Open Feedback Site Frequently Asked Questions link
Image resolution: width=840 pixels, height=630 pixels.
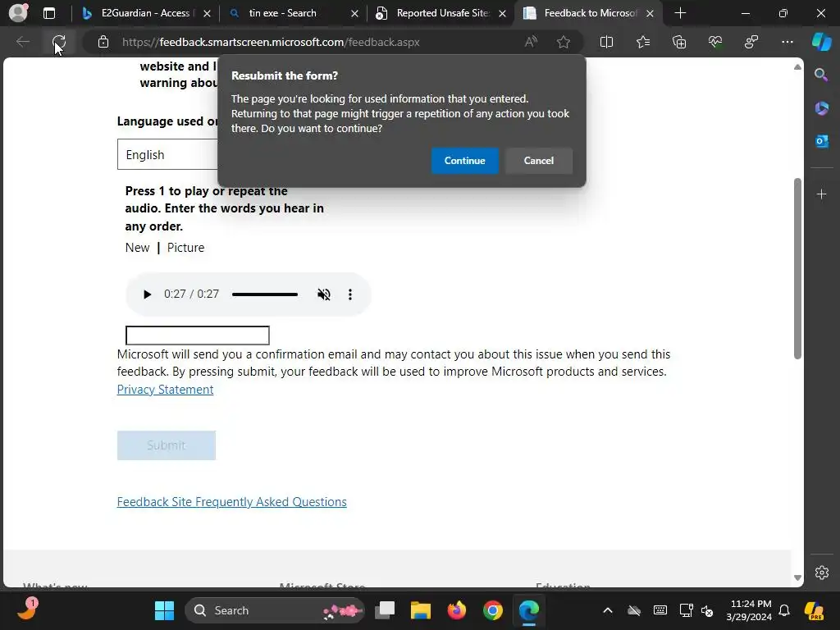click(231, 502)
